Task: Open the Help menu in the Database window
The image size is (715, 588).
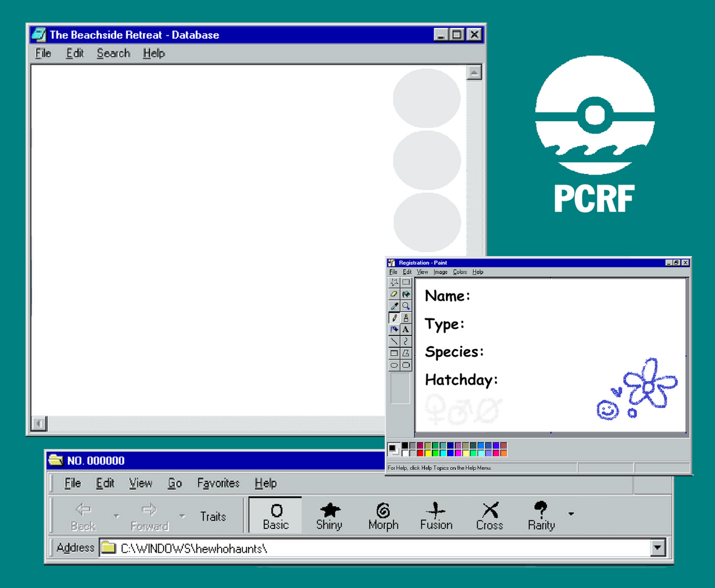Action: 154,53
